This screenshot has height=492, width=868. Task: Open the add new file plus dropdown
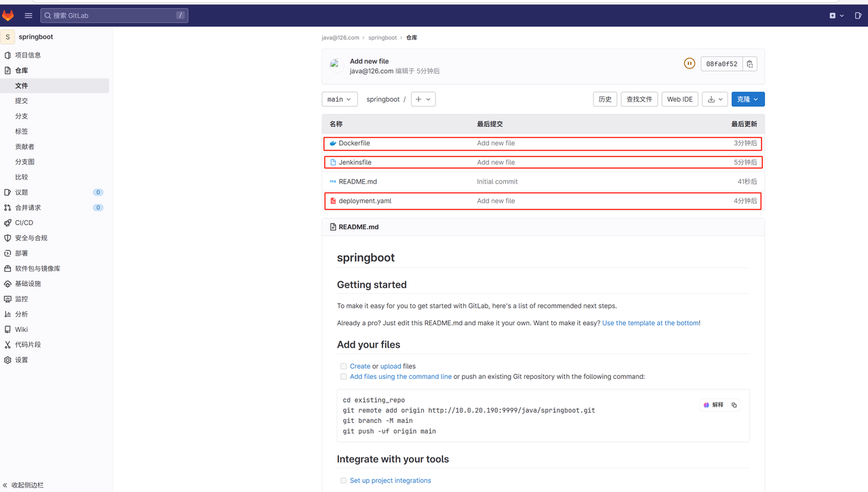tap(422, 99)
